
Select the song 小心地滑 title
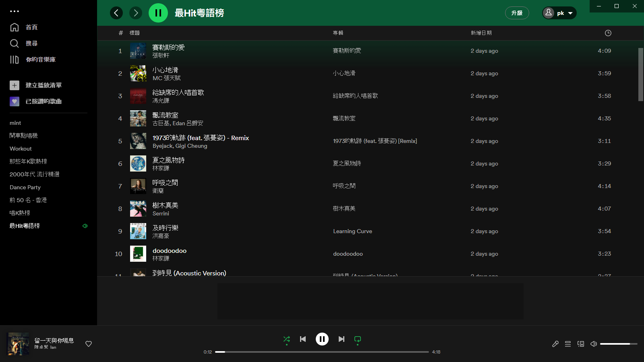pyautogui.click(x=165, y=70)
